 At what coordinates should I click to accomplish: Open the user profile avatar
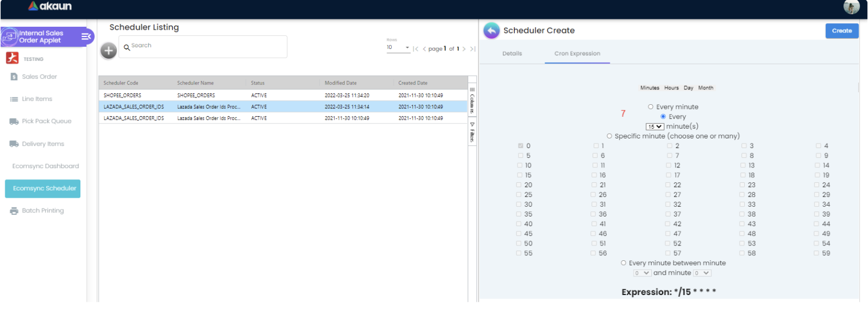pyautogui.click(x=851, y=7)
